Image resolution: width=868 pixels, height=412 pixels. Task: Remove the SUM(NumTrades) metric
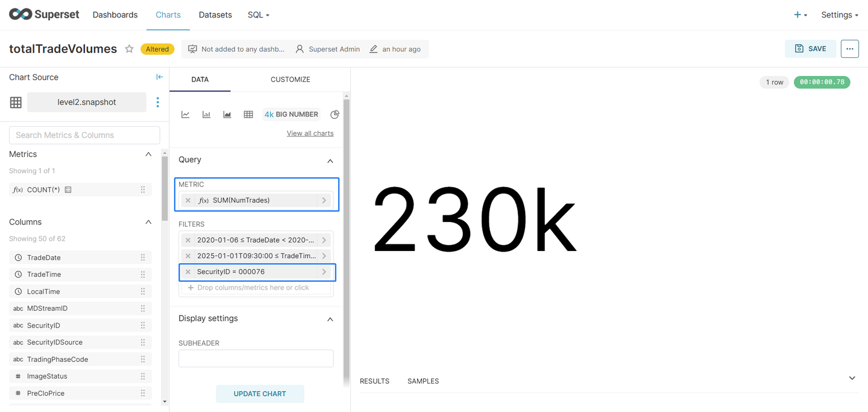pyautogui.click(x=188, y=200)
